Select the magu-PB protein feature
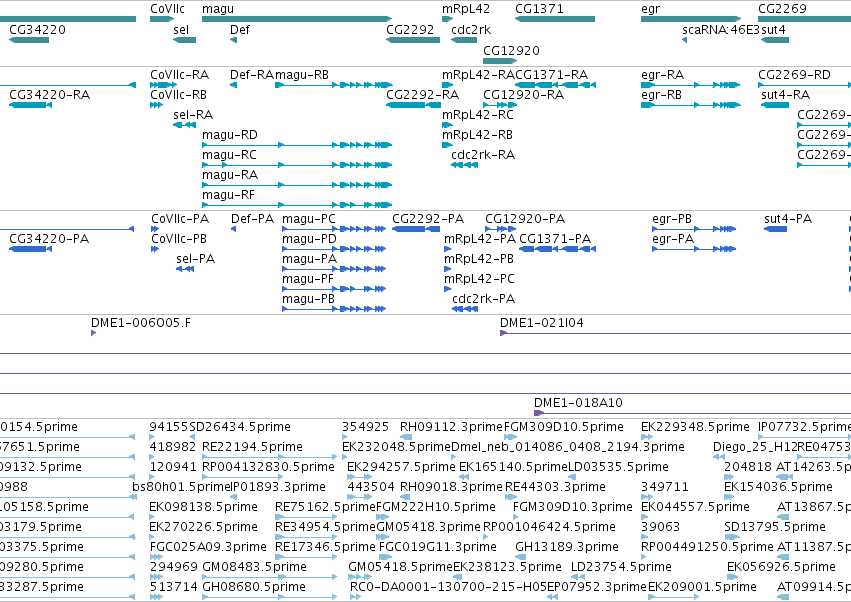Viewport: 851px width, 602px height. [334, 309]
